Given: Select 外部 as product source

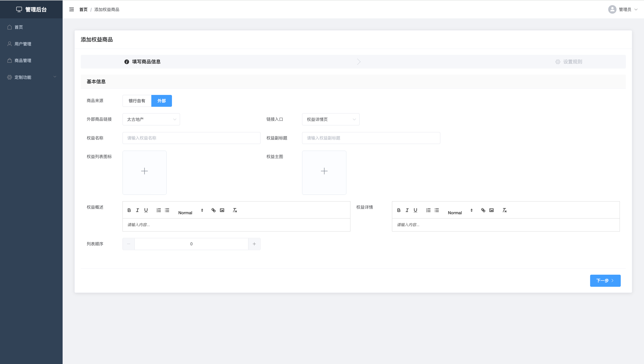Looking at the screenshot, I should tap(161, 101).
